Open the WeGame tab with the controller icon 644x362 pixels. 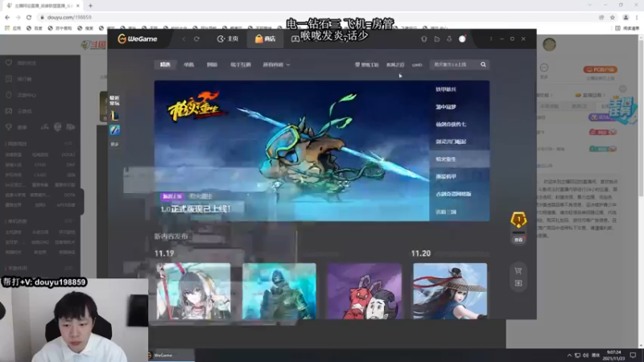(295, 39)
